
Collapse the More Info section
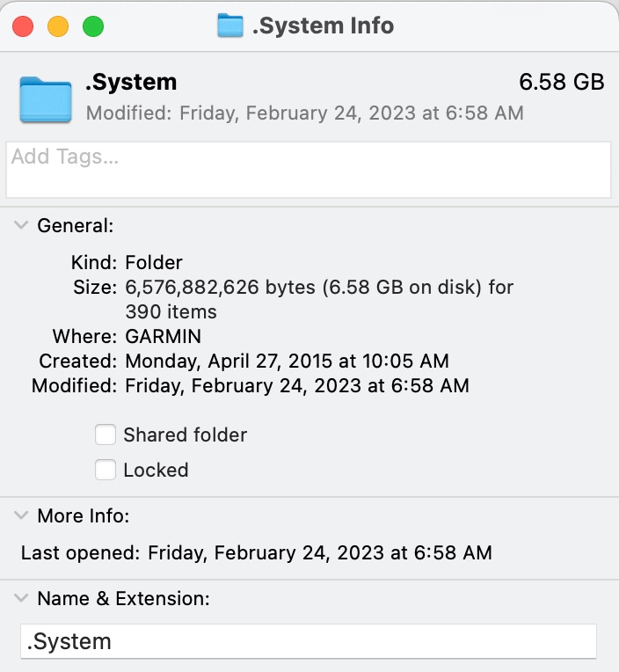point(21,515)
